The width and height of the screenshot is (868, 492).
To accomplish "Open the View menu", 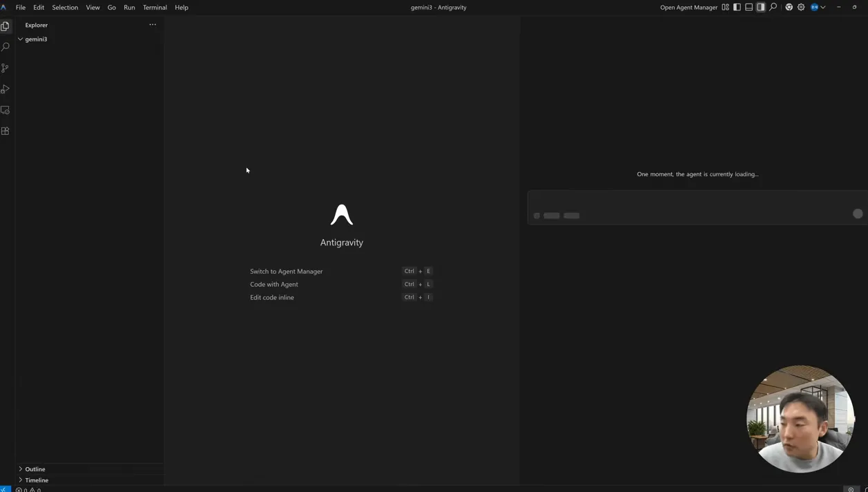I will pos(93,7).
